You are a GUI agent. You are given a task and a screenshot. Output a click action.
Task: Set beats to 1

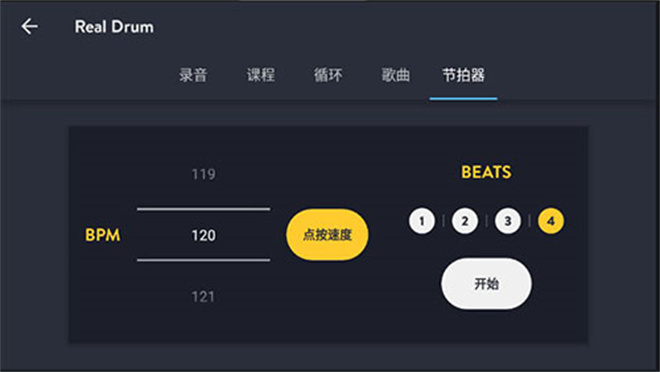click(x=422, y=221)
